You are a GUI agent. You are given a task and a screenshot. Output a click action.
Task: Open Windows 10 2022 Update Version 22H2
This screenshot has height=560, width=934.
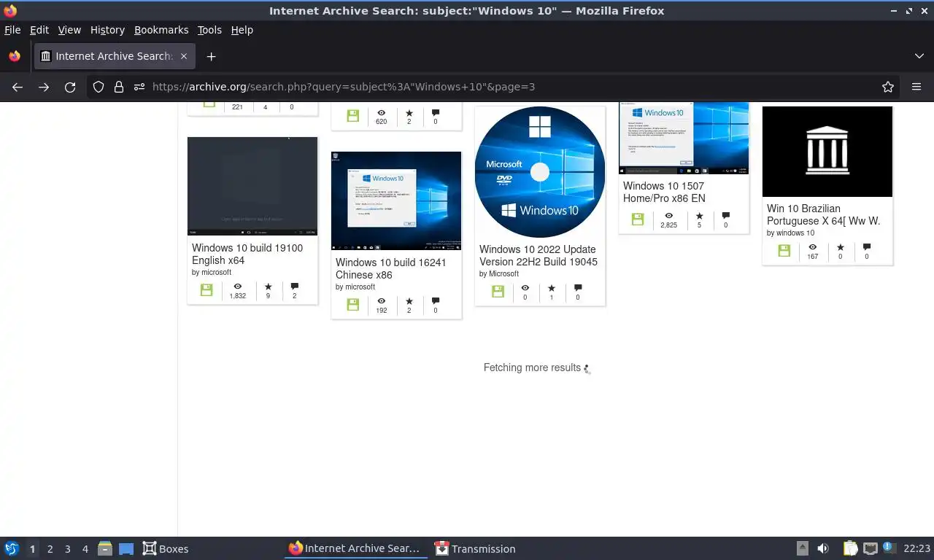click(x=539, y=255)
